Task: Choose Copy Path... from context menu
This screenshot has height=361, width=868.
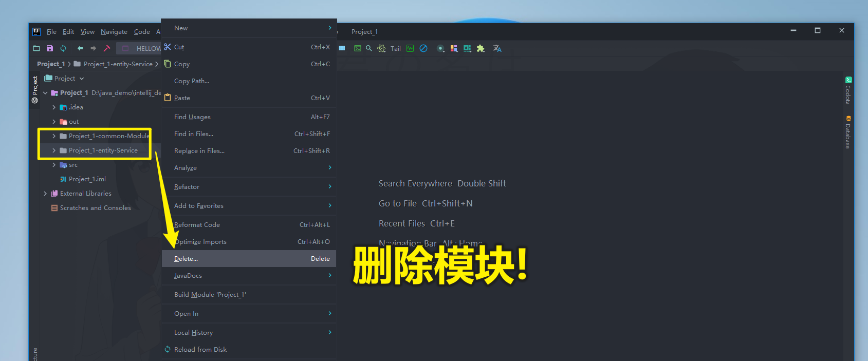Action: click(x=249, y=81)
